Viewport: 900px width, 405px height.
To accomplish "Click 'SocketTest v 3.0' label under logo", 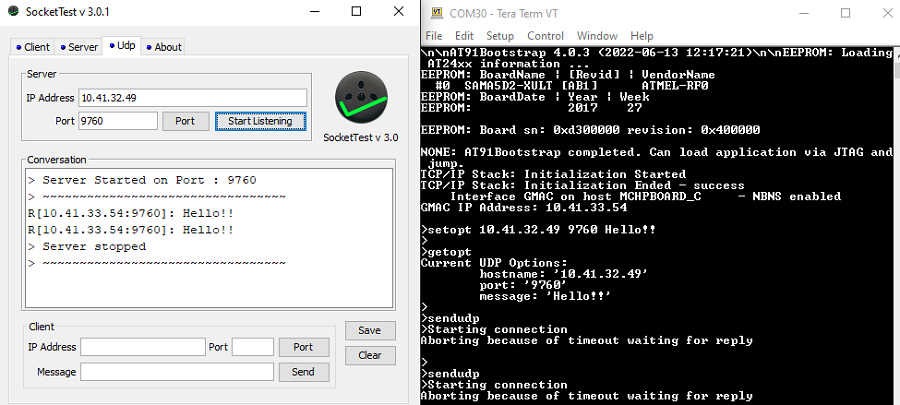I will point(360,138).
